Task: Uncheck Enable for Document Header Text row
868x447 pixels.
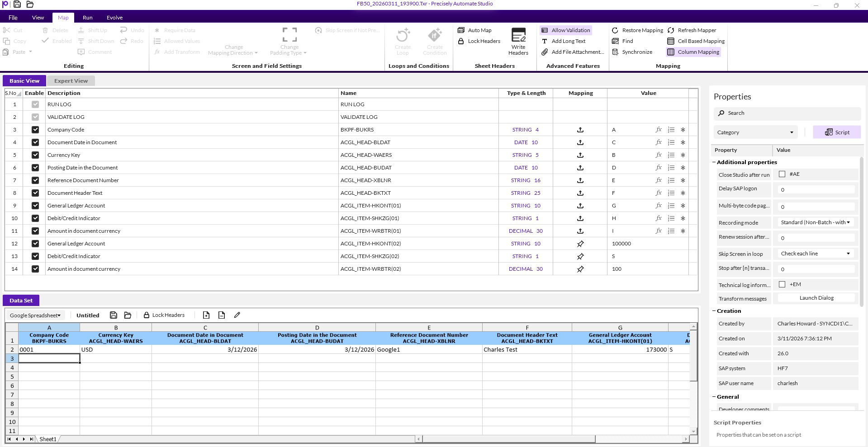Action: [35, 193]
